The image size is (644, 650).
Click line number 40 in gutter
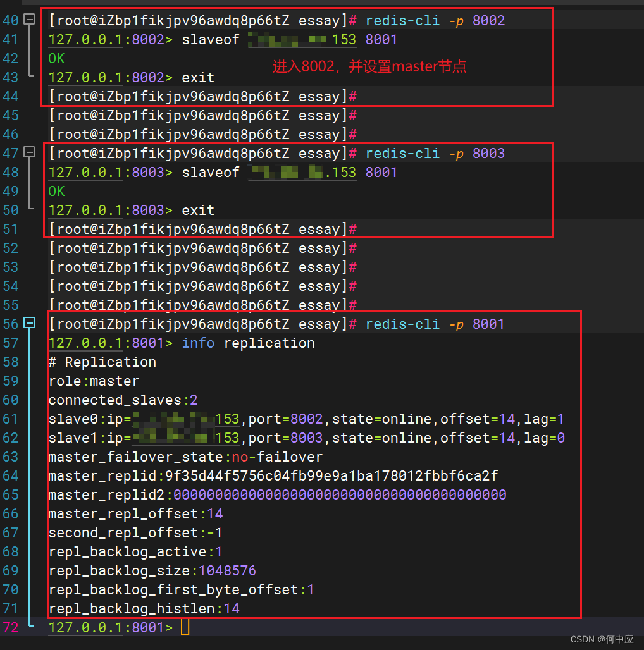coord(10,20)
